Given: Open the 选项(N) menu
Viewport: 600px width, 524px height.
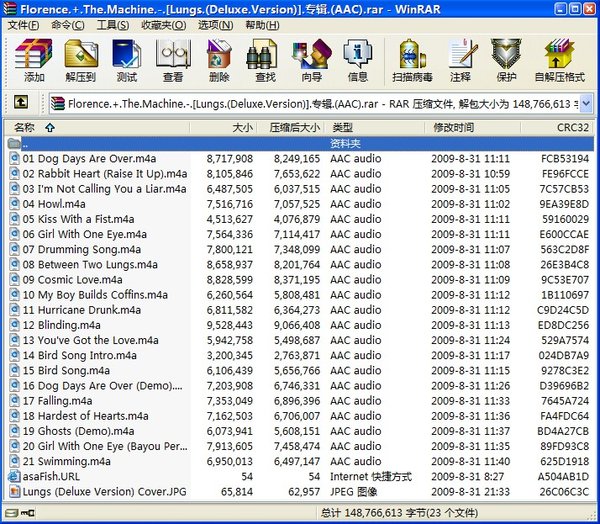Looking at the screenshot, I should click(215, 25).
